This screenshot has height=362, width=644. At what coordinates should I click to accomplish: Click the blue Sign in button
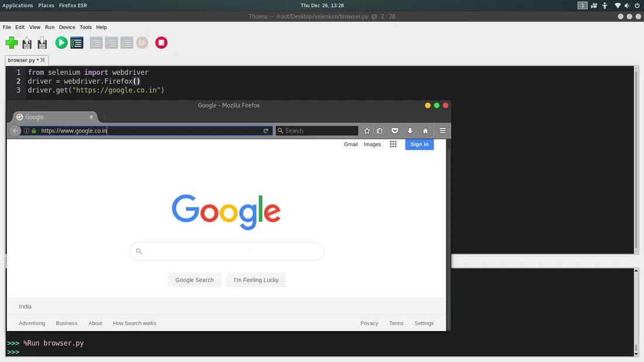[x=419, y=144]
